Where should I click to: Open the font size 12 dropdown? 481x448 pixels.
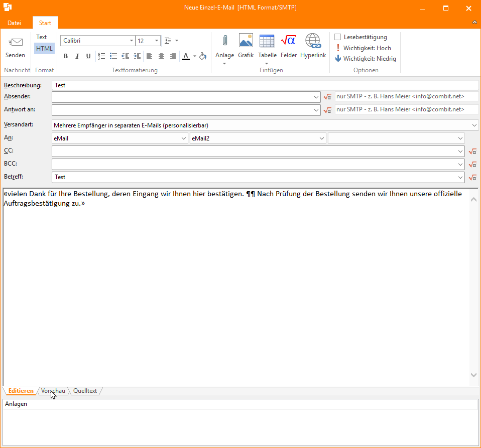pyautogui.click(x=157, y=41)
